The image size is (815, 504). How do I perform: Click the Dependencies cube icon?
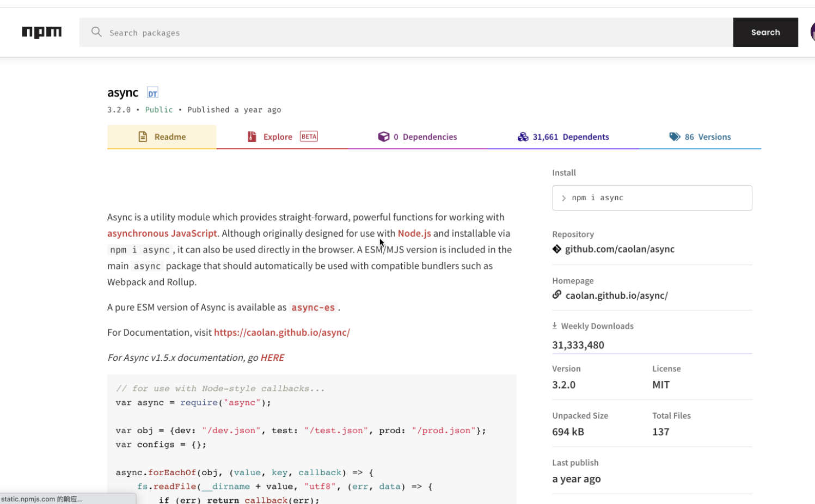[x=384, y=137]
